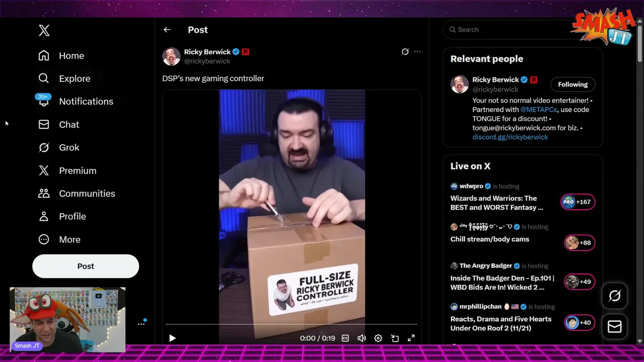Image resolution: width=644 pixels, height=362 pixels.
Task: Click the 'Relevant people' heading
Action: (x=487, y=59)
